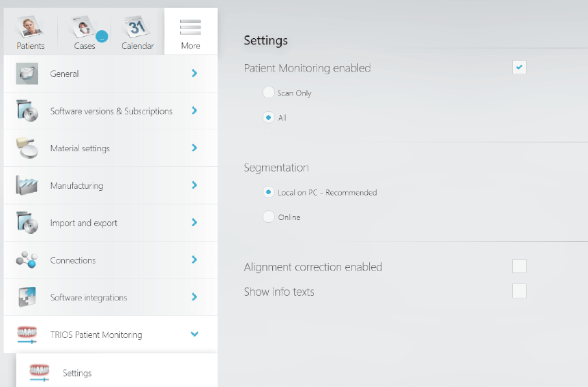
Task: Expand Import and export arrow
Action: tap(194, 222)
